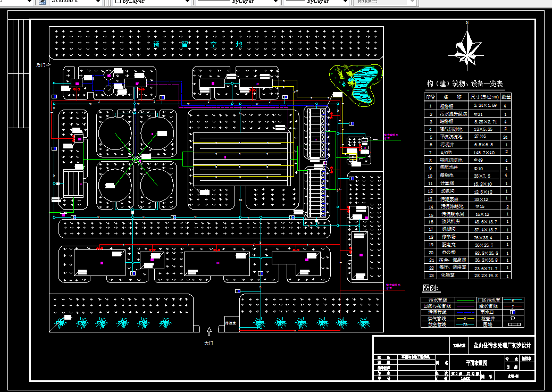The image size is (552, 392).
Task: Select the 5.28×2.71 size cell
Action: click(485, 121)
